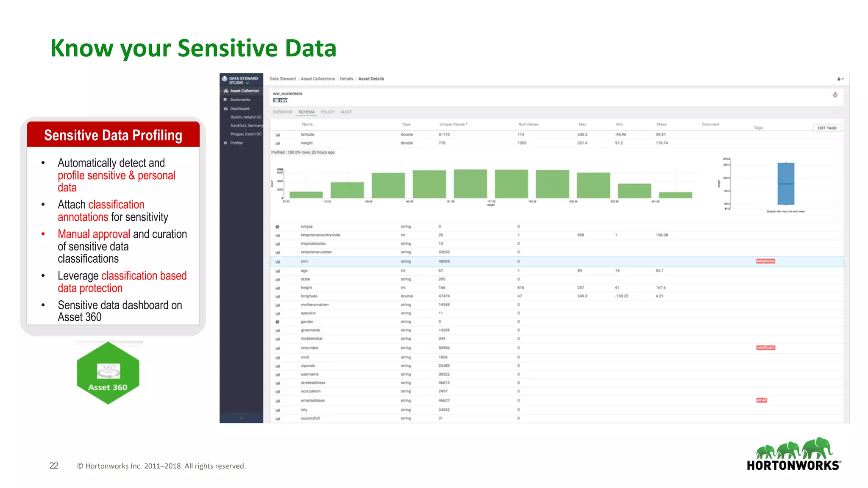Click chart icon beside ccnumber row

278,348
